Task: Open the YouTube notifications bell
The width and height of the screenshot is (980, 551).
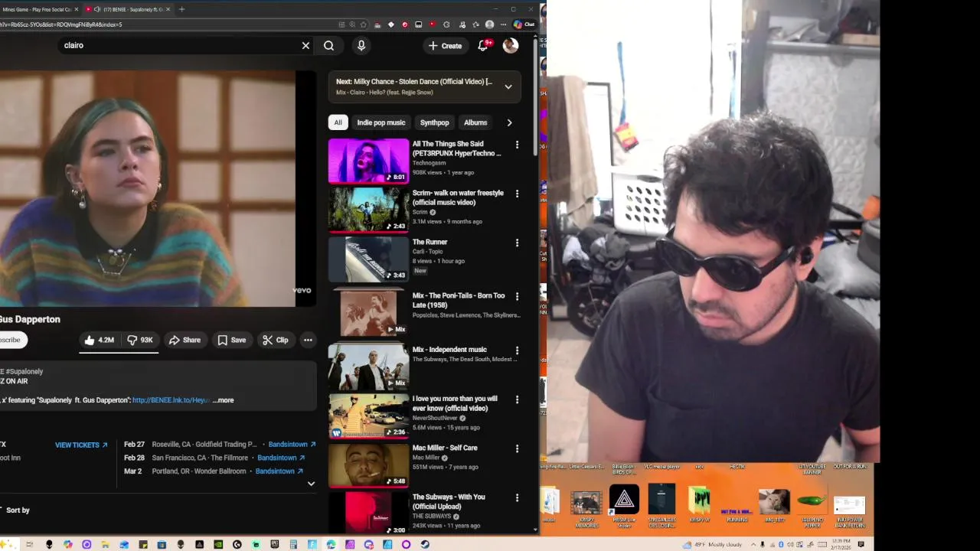Action: (x=483, y=45)
